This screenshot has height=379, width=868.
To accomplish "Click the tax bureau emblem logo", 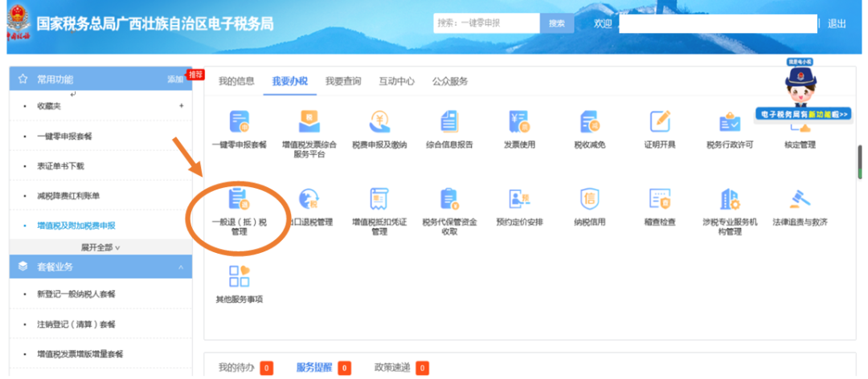I will [x=18, y=24].
